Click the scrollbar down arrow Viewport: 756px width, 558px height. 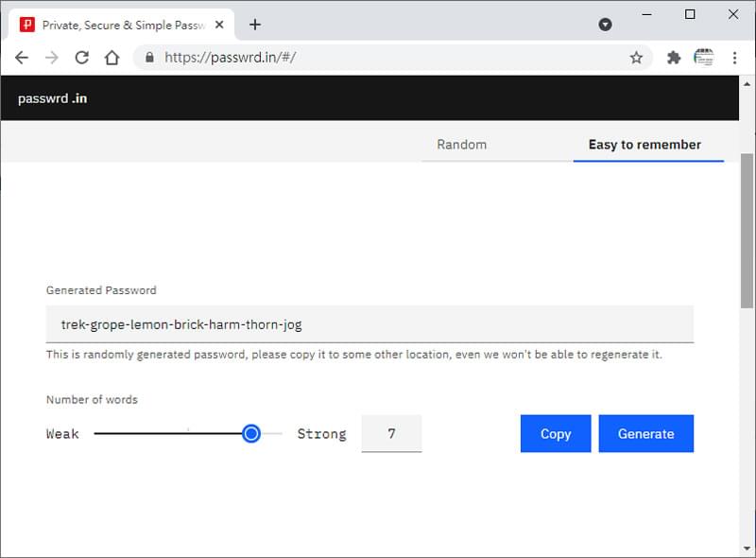[x=747, y=549]
